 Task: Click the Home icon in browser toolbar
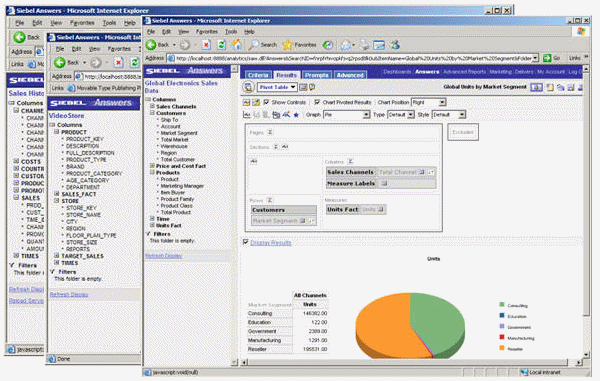(236, 45)
